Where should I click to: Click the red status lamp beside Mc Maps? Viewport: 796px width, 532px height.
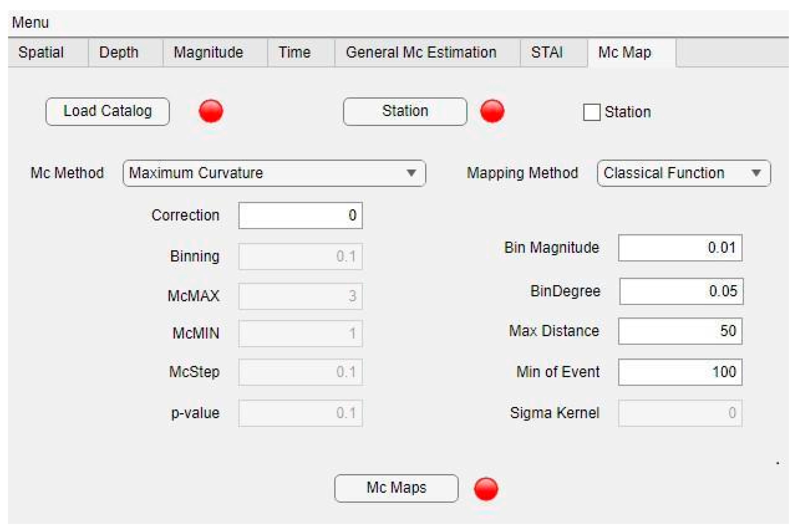point(486,489)
